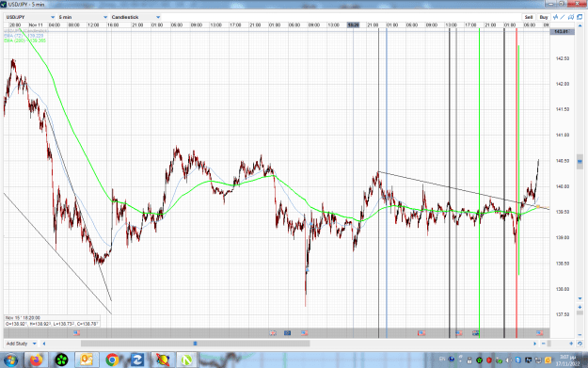Screen dimensions: 588x368
Task: Click the Buy button
Action: click(544, 17)
